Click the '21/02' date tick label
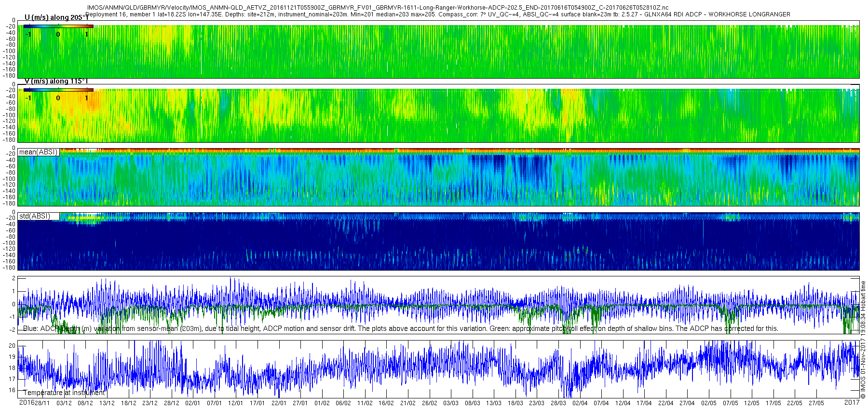868x410 pixels. (407, 403)
